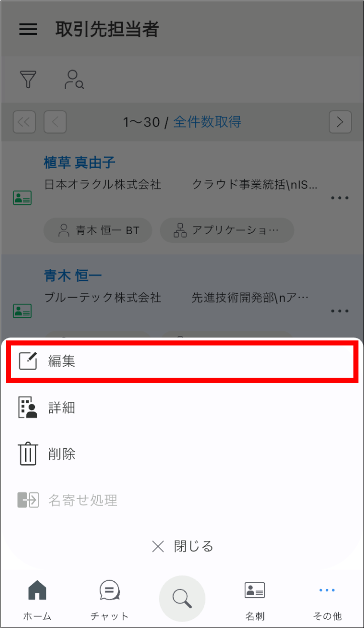The image size is (364, 628).
Task: Open more options for 植草 真由子
Action: pos(340,198)
